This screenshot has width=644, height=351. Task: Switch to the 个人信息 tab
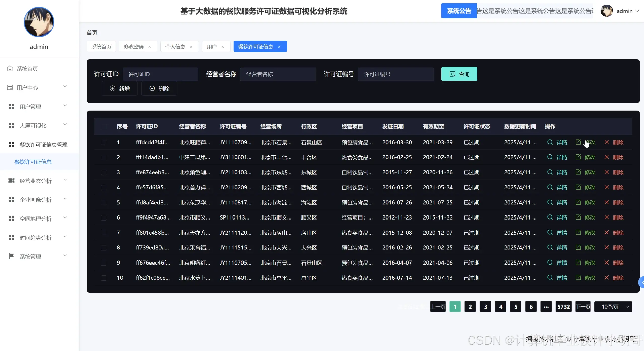176,46
